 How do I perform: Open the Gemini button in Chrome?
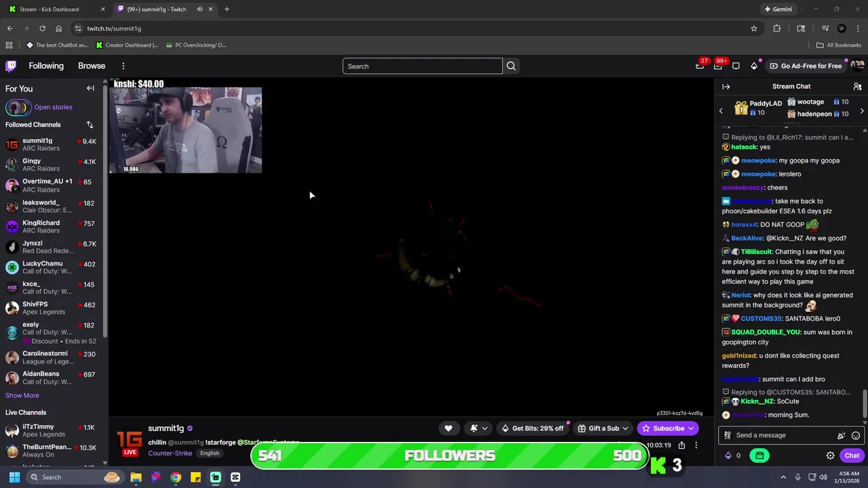pyautogui.click(x=778, y=9)
